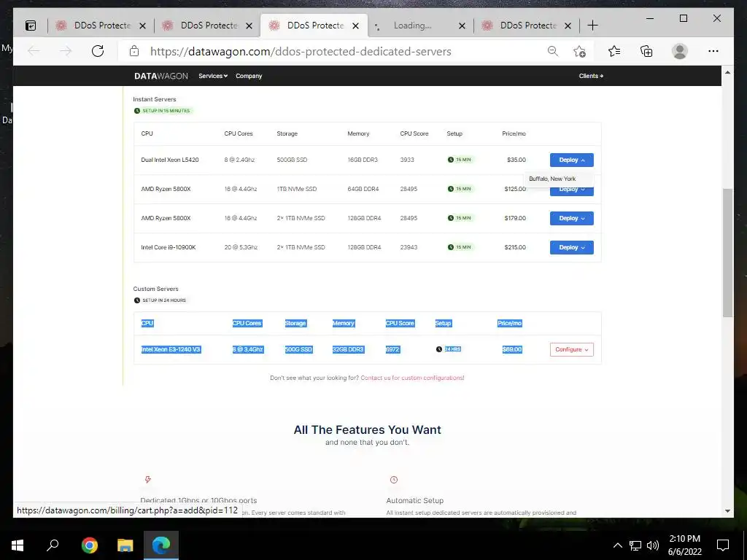Click the zoom magnifier icon in the address bar

point(553,51)
